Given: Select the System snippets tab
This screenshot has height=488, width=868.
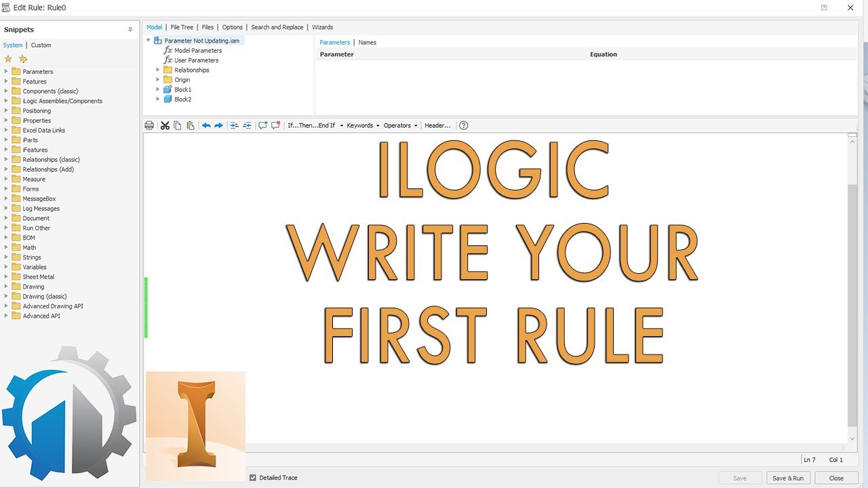Looking at the screenshot, I should (x=13, y=45).
